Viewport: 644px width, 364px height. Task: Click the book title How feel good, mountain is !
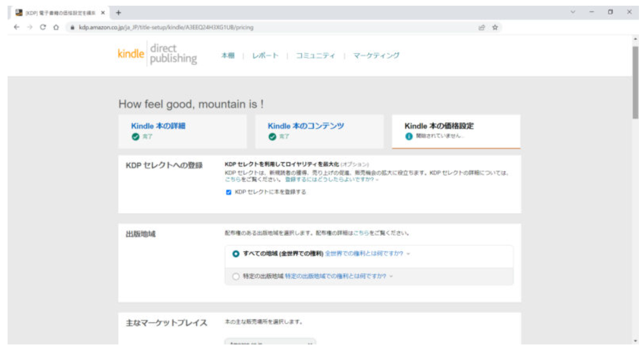(191, 104)
